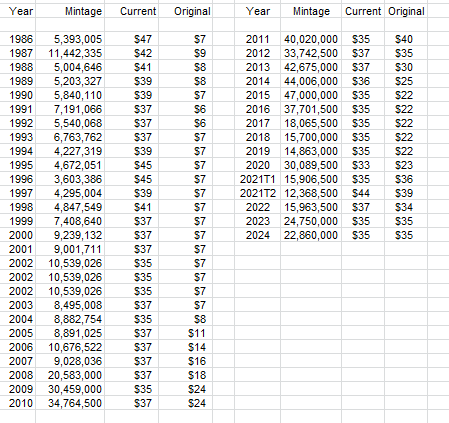Click mintage 37,701,500 for 2016
The height and width of the screenshot is (423, 449).
(311, 109)
